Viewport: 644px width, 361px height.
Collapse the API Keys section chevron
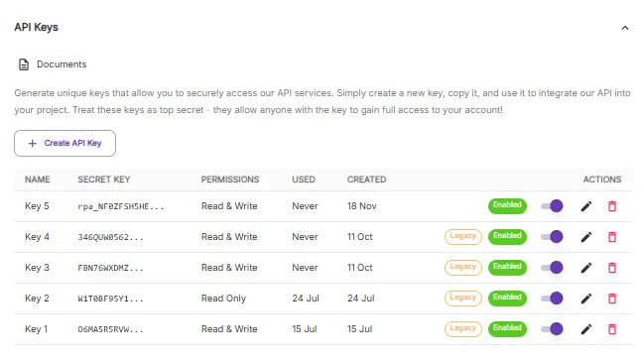[x=625, y=28]
